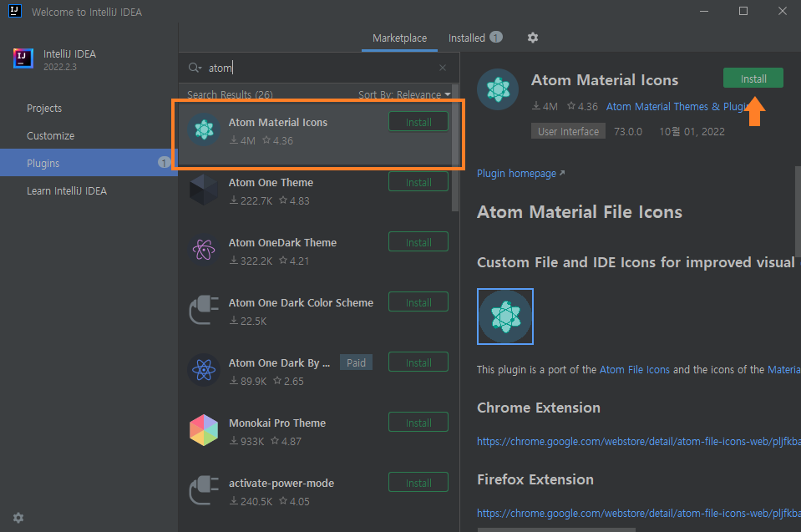
Task: Install Atom Material Icons from results list
Action: pyautogui.click(x=418, y=122)
